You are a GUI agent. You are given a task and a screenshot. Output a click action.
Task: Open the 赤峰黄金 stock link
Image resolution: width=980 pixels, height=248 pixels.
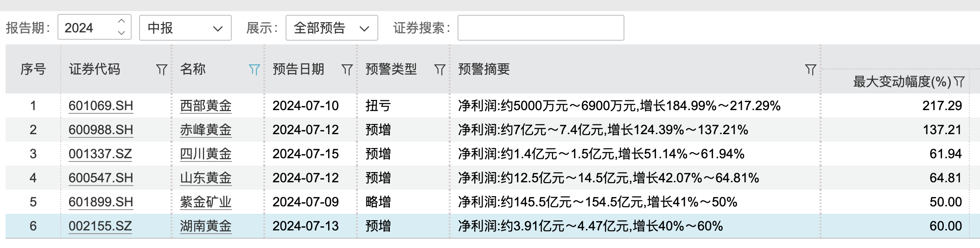pos(206,130)
